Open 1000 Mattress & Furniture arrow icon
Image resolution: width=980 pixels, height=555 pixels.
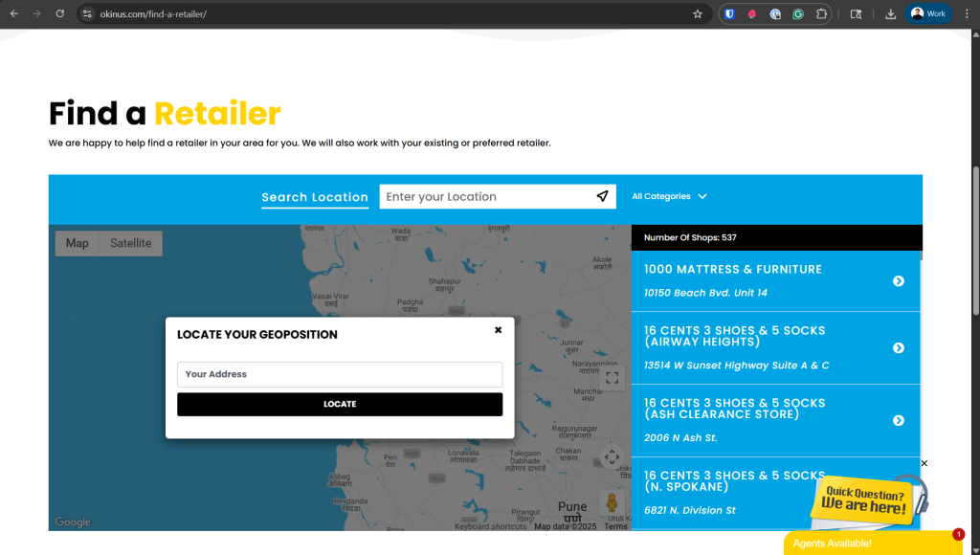pos(898,280)
